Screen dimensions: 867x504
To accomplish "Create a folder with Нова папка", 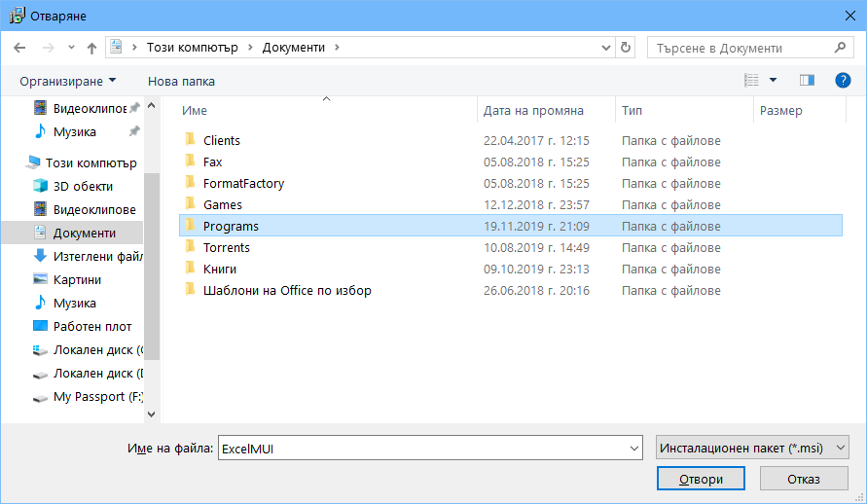I will click(x=181, y=81).
